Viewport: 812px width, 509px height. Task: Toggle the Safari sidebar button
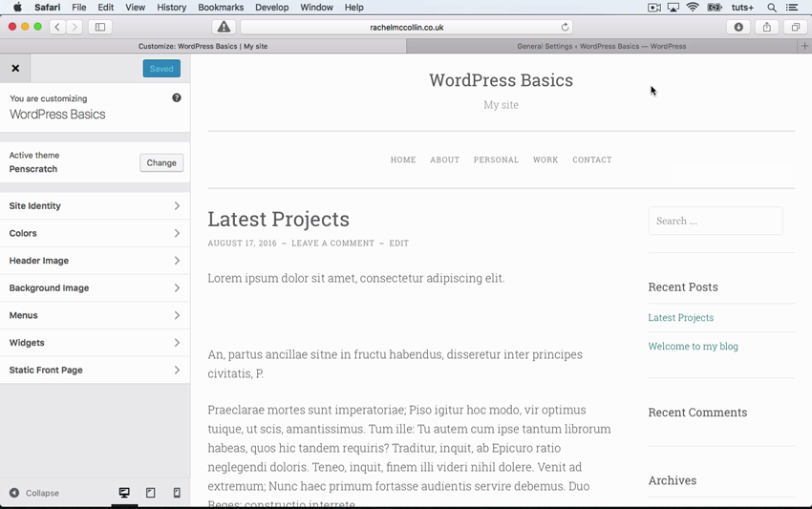100,27
